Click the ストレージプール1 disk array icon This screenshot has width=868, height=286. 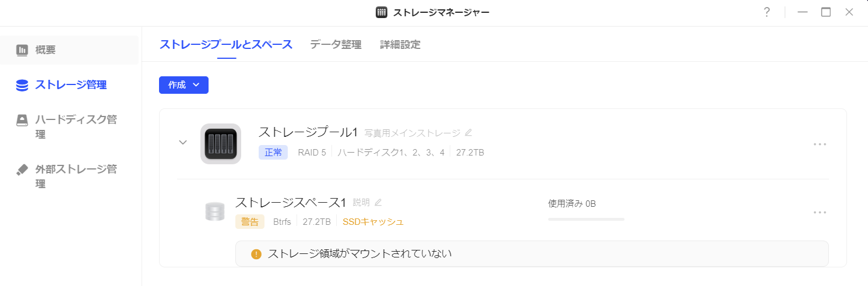(221, 143)
